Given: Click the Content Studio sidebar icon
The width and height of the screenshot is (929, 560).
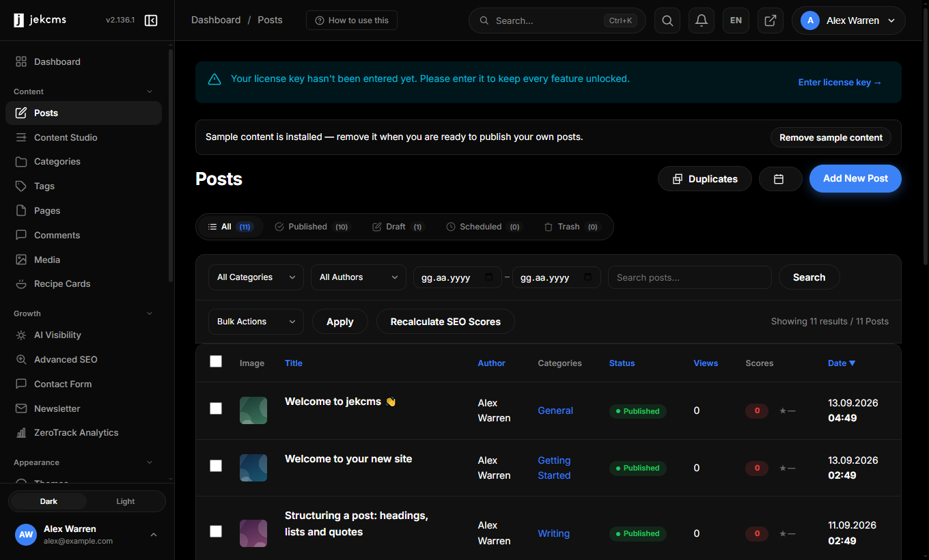Looking at the screenshot, I should click(21, 137).
